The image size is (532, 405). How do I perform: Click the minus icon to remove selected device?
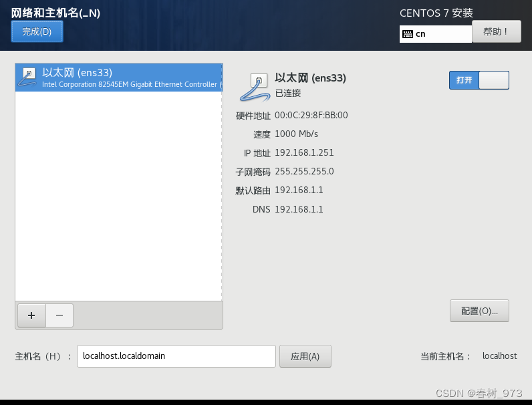[59, 315]
